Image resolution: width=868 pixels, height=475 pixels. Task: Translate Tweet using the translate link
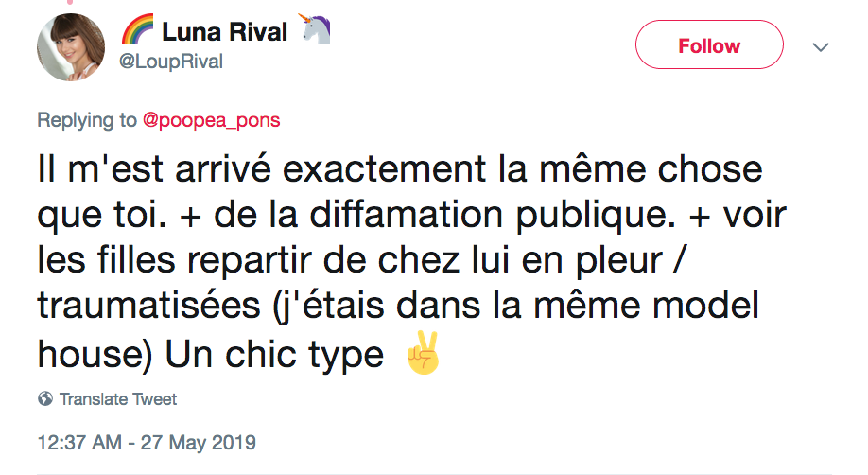pyautogui.click(x=118, y=399)
